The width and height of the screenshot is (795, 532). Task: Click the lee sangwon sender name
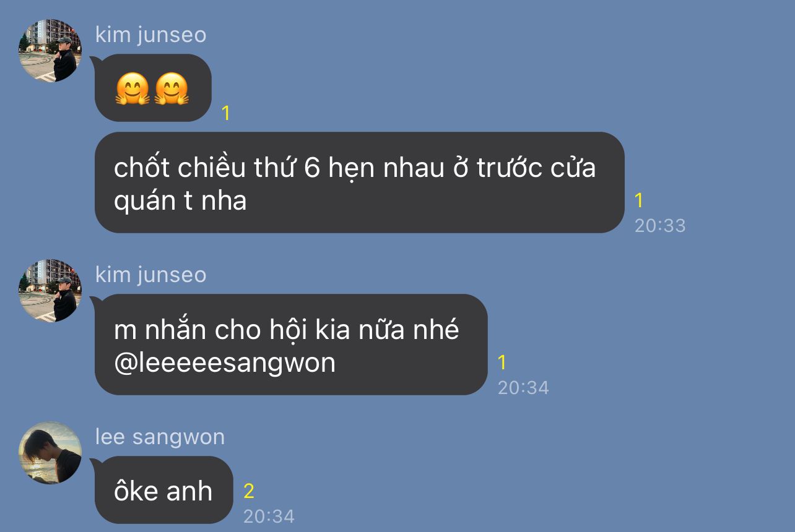160,436
